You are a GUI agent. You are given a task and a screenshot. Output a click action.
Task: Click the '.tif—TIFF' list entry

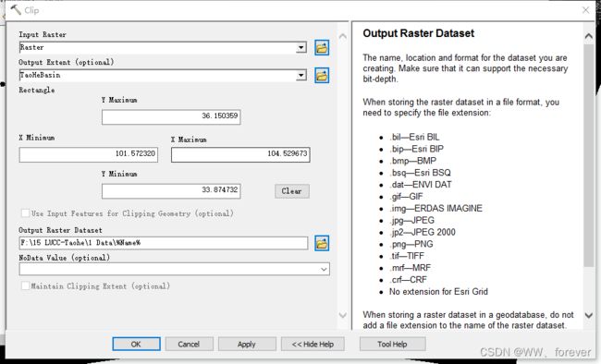407,256
